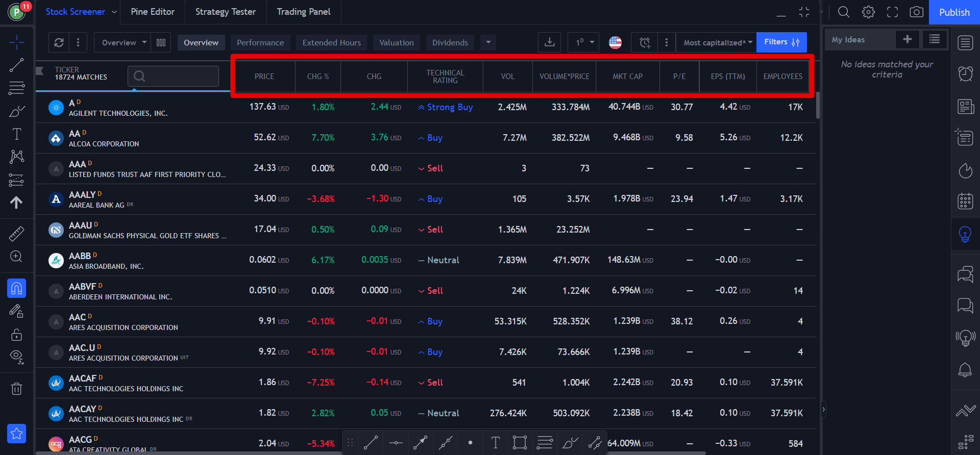
Task: Sort by the MKT CAP column header
Action: pos(627,77)
